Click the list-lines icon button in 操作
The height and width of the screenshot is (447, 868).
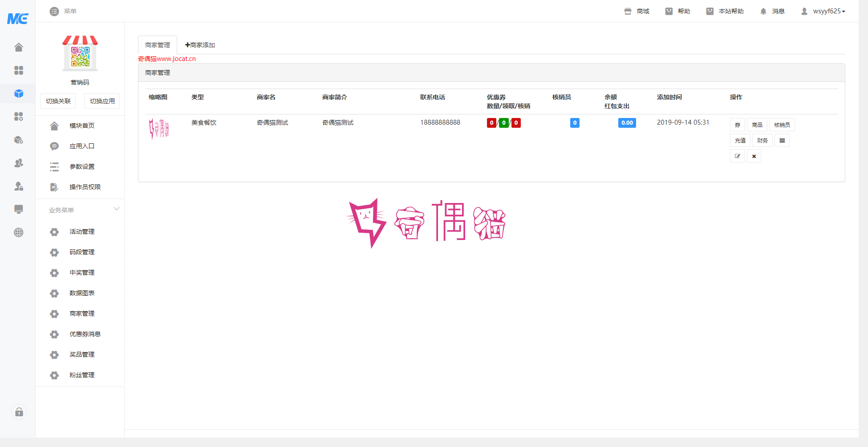782,140
